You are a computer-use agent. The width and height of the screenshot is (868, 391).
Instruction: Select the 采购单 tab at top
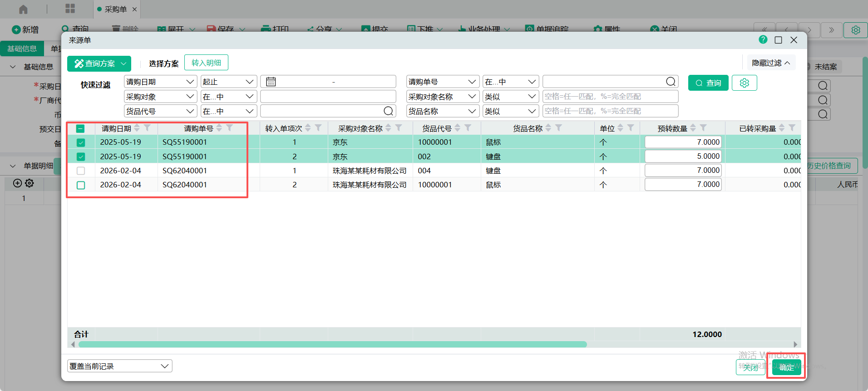coord(115,9)
